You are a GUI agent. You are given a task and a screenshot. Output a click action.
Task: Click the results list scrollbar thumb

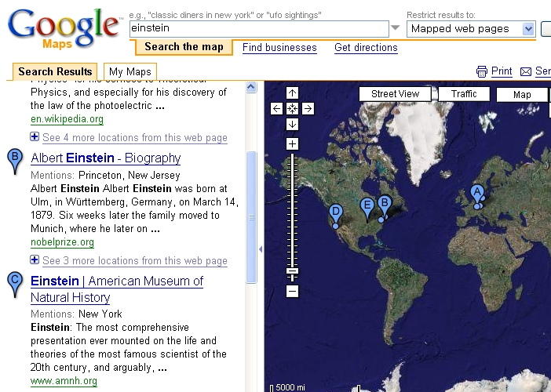251,217
